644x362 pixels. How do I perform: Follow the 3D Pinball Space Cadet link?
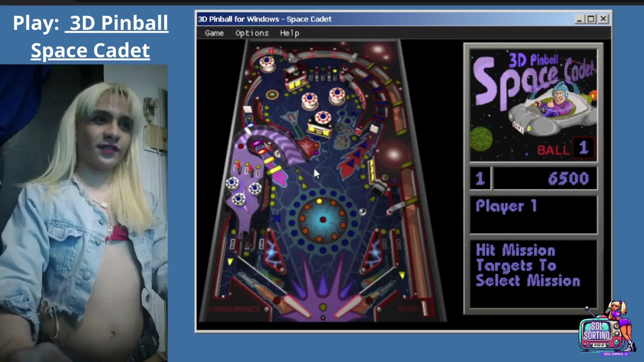tap(91, 37)
